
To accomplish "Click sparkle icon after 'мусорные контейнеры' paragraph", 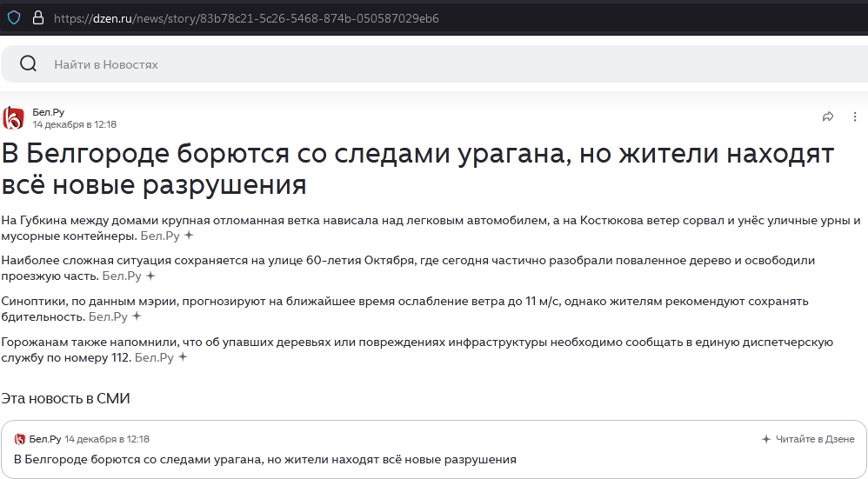I will coord(189,235).
